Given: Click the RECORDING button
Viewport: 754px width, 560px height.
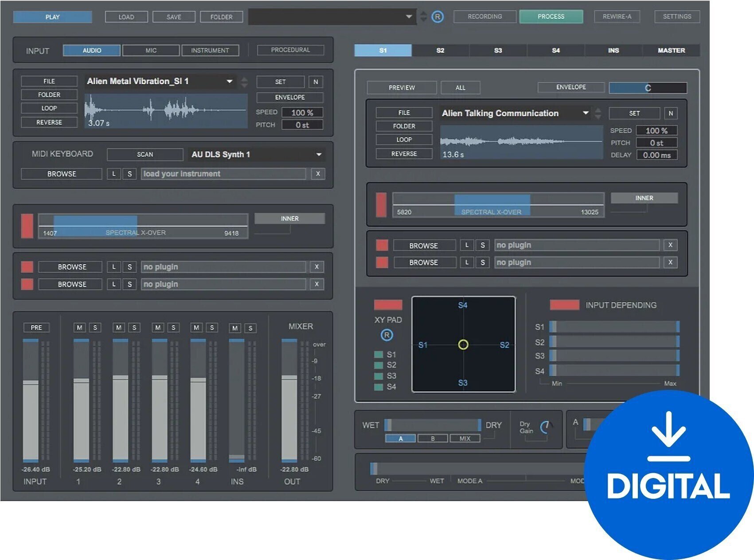Looking at the screenshot, I should tap(485, 17).
